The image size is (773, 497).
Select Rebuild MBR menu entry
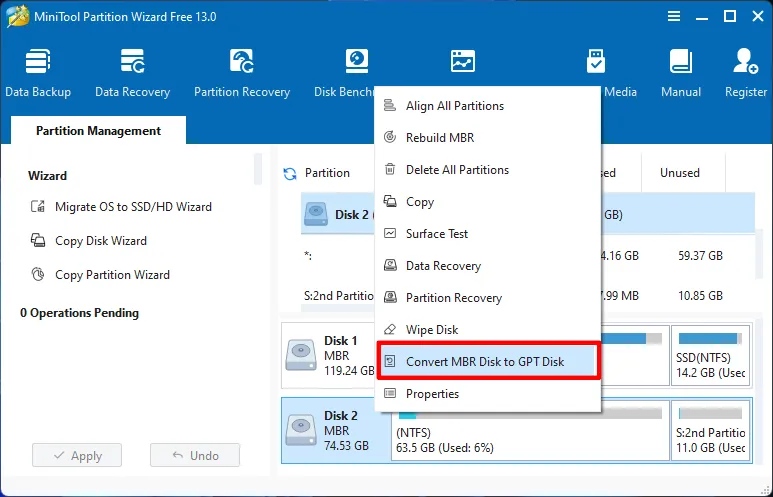click(x=488, y=138)
